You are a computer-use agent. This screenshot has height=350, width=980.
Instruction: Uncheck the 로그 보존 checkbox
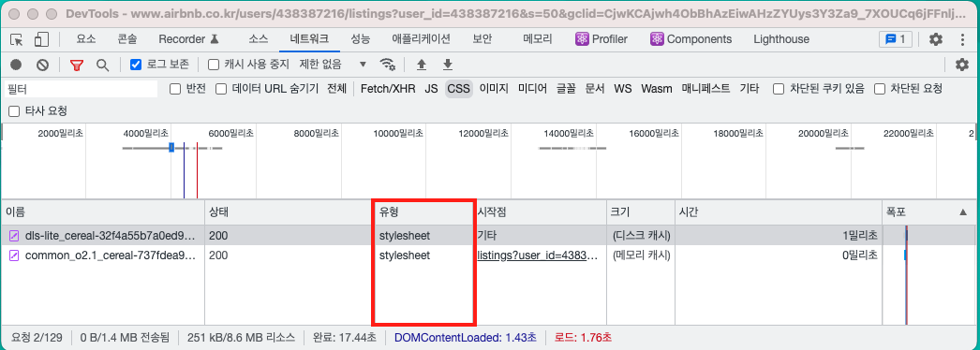[136, 65]
